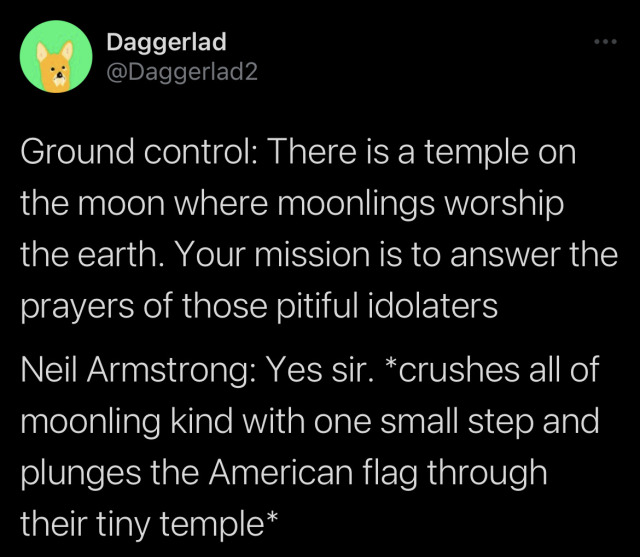Open the Daggerlad display name profile link

coord(166,42)
